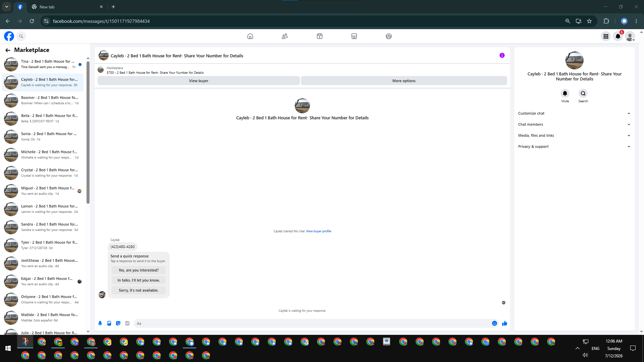
Task: Open Tina's 2 Bed 1 Bath conversation
Action: (43, 64)
